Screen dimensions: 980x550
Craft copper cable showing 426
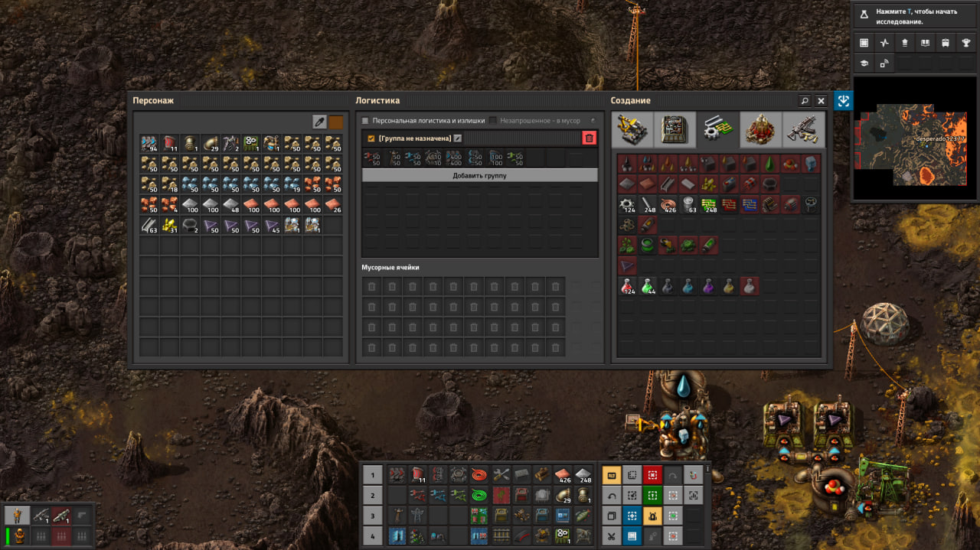point(668,205)
